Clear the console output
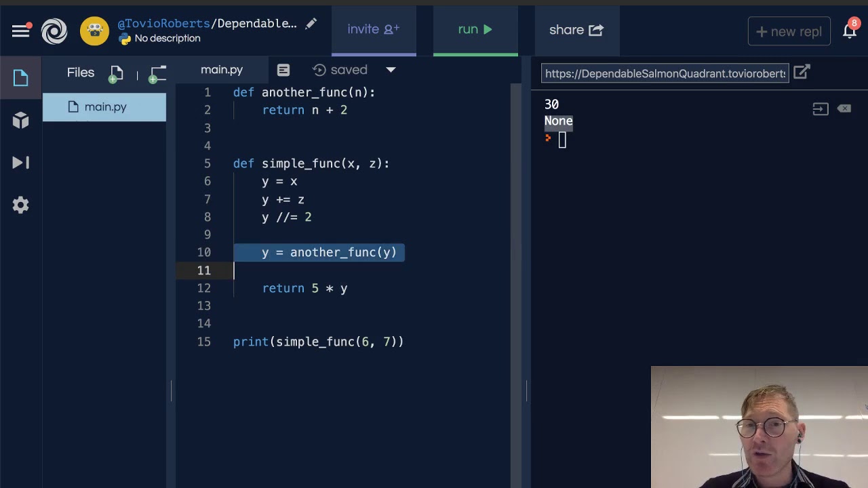This screenshot has height=488, width=868. click(844, 108)
